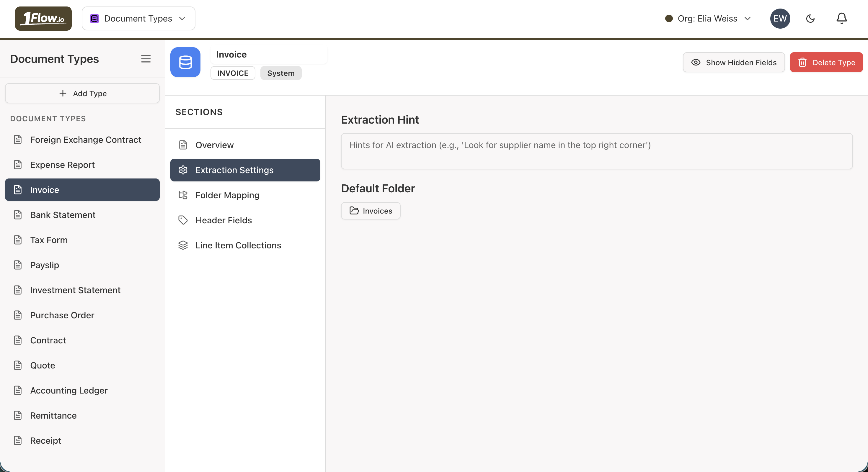The width and height of the screenshot is (868, 472).
Task: Select the Purchase Order document type
Action: click(62, 315)
